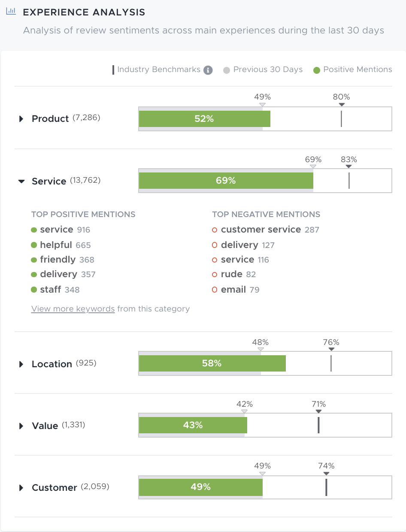Viewport: 406px width, 532px height.
Task: Click the Location 48% previous period marker
Action: pos(261,349)
